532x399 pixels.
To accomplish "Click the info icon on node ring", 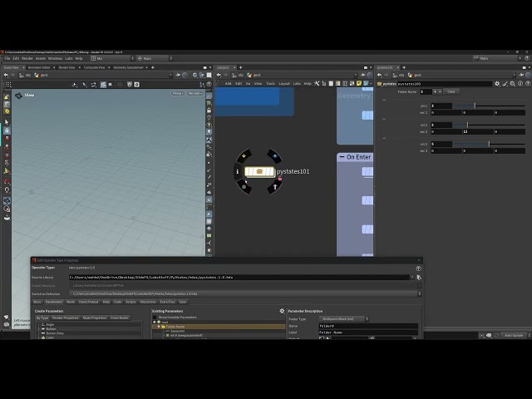I will pos(239,171).
